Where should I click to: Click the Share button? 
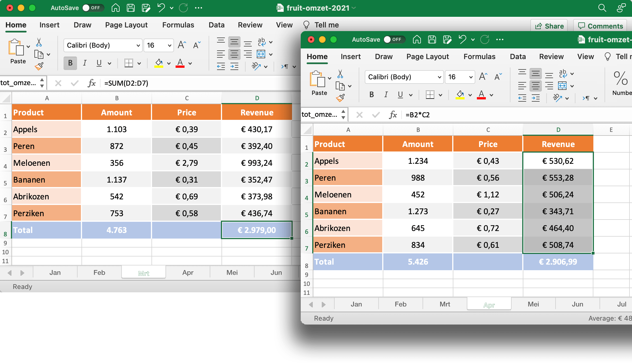pyautogui.click(x=549, y=26)
